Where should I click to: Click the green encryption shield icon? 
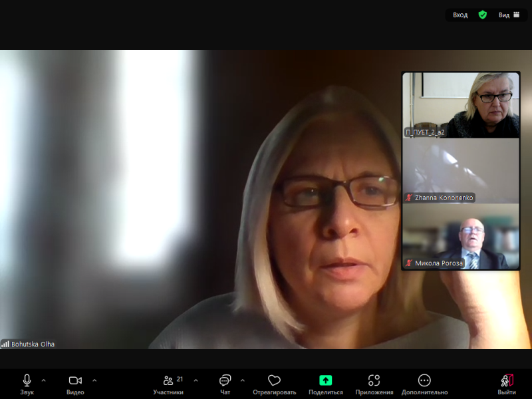pyautogui.click(x=483, y=15)
